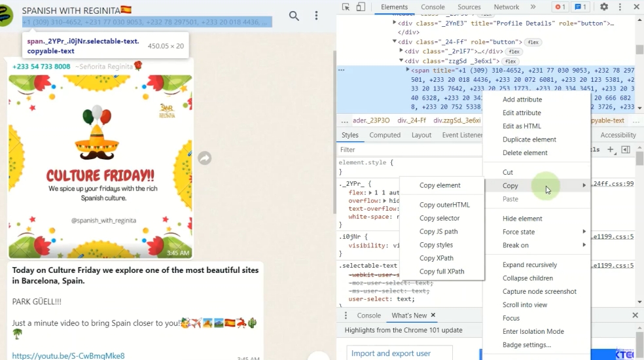Click the styles Filter input field
The height and width of the screenshot is (360, 644).
[410, 150]
